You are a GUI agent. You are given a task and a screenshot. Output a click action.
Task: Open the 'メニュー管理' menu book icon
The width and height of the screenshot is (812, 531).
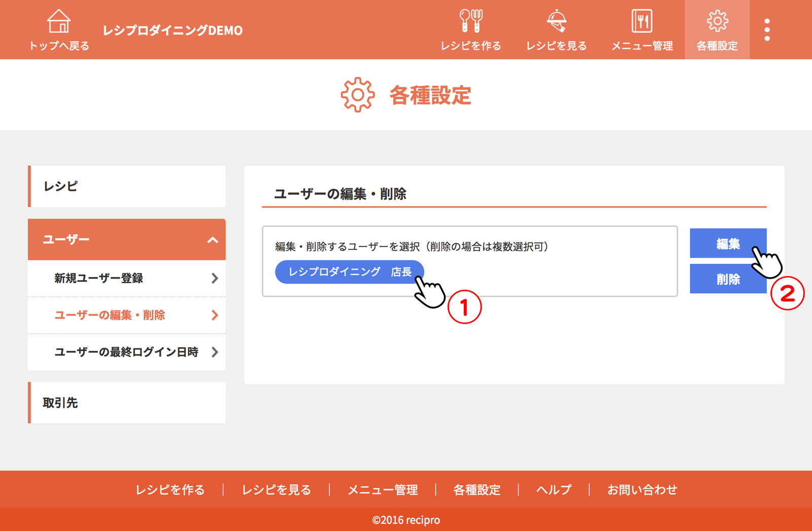641,22
